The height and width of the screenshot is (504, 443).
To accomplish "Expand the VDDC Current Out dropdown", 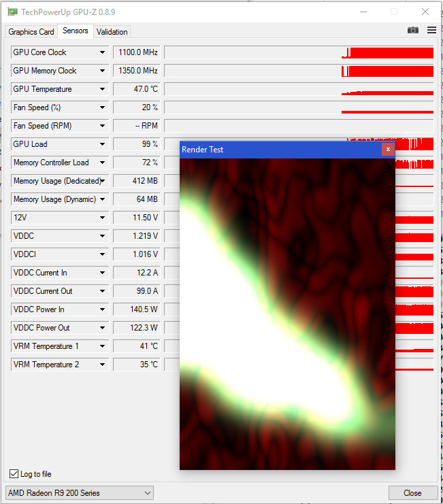I will 102,291.
